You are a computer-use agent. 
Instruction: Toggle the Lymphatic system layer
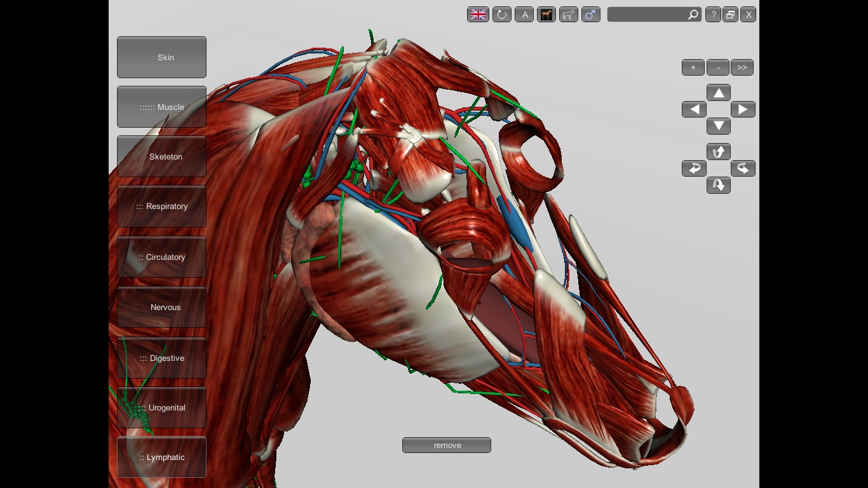[x=161, y=457]
